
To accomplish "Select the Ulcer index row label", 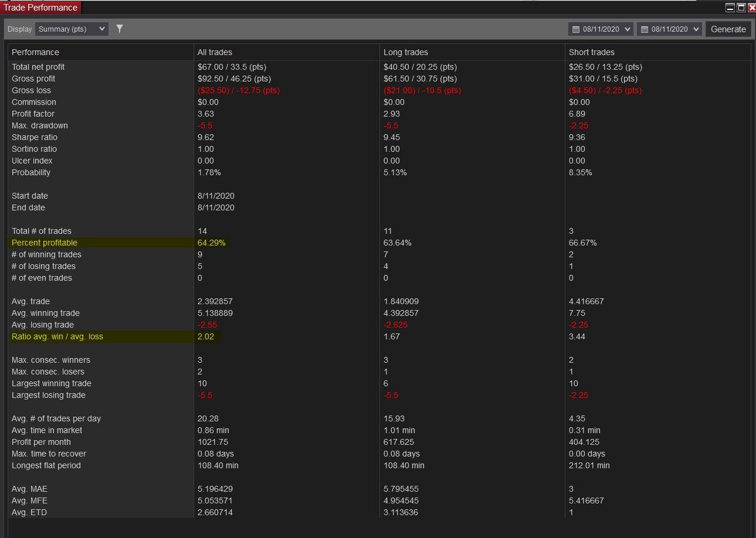I will pyautogui.click(x=32, y=161).
